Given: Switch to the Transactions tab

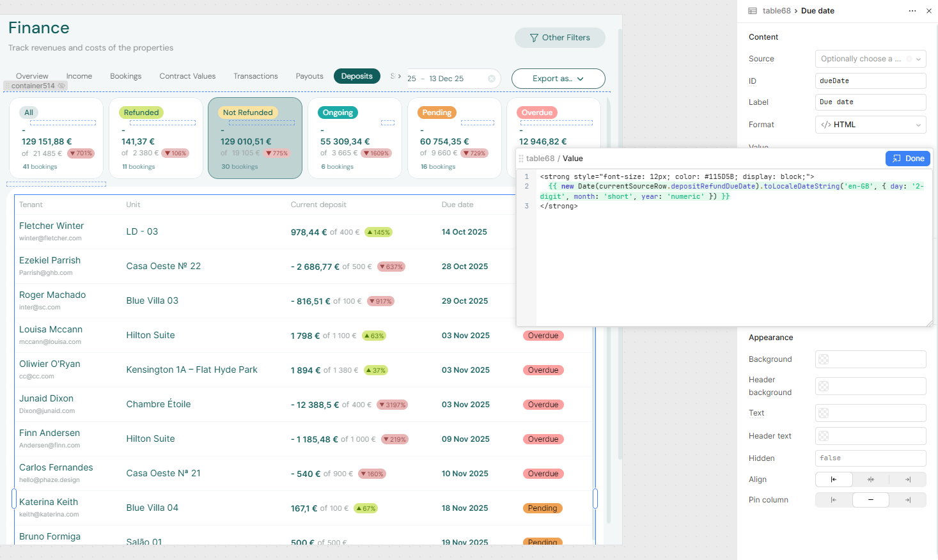Looking at the screenshot, I should [x=255, y=75].
